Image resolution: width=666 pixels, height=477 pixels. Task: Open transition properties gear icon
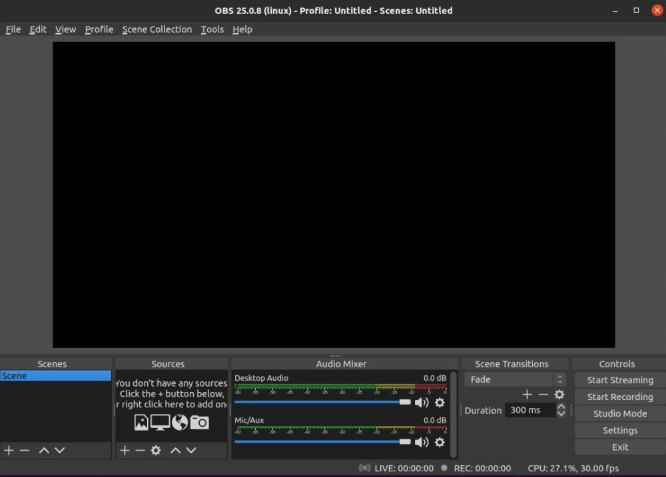[x=559, y=395]
